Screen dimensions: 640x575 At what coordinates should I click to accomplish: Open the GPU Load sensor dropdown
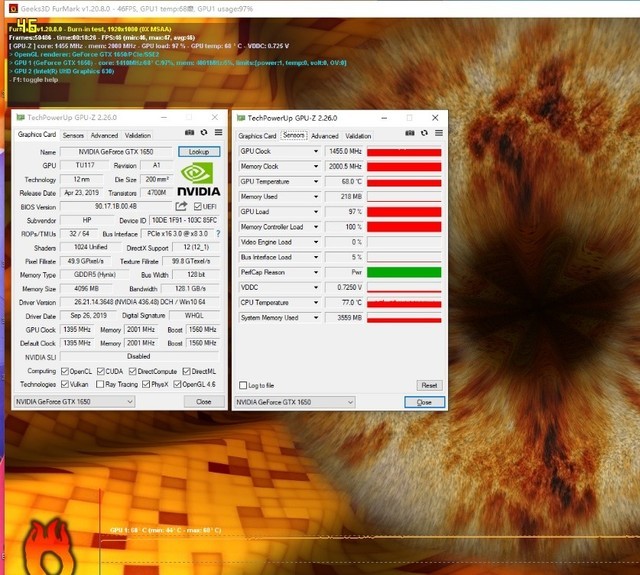(316, 212)
